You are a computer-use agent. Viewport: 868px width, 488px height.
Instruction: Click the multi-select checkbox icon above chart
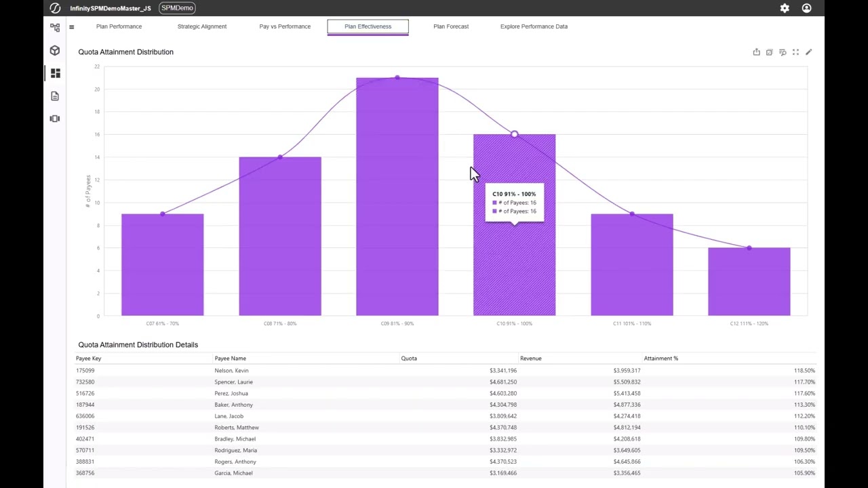769,52
